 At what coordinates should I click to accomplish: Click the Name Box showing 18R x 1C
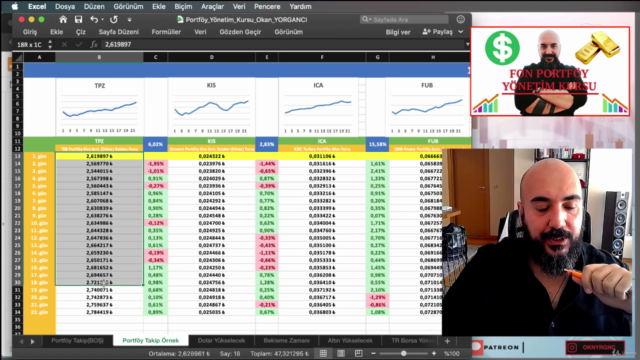(29, 44)
